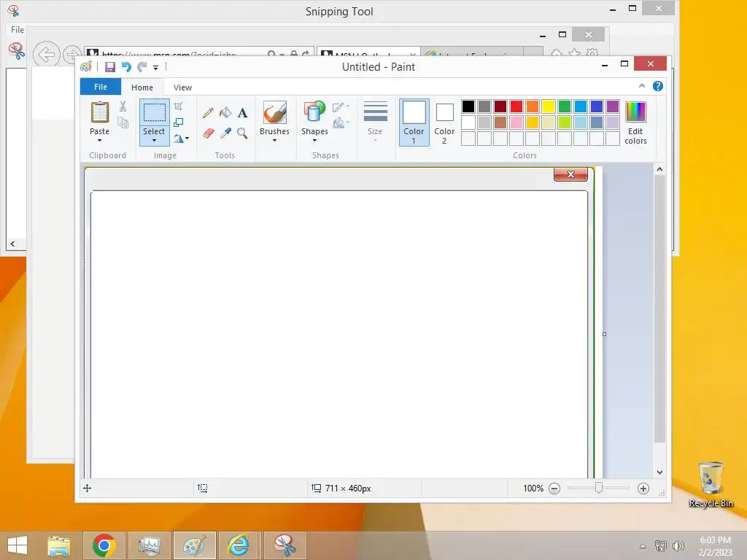The height and width of the screenshot is (560, 747).
Task: Select the Pencil tool in Paint
Action: click(208, 113)
